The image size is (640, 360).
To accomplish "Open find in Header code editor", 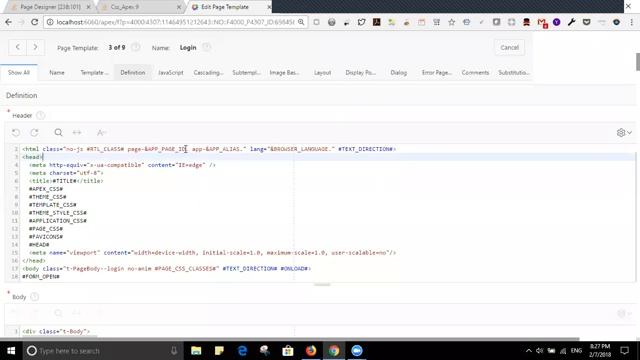I will coord(58,133).
